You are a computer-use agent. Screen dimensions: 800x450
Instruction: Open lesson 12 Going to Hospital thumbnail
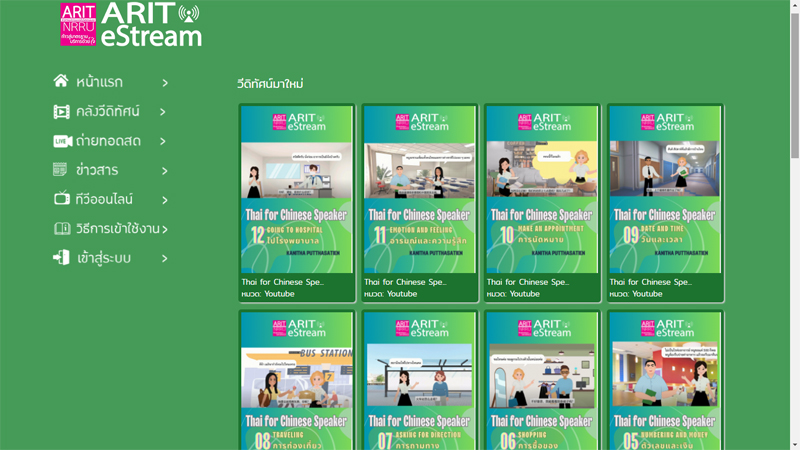[x=296, y=190]
